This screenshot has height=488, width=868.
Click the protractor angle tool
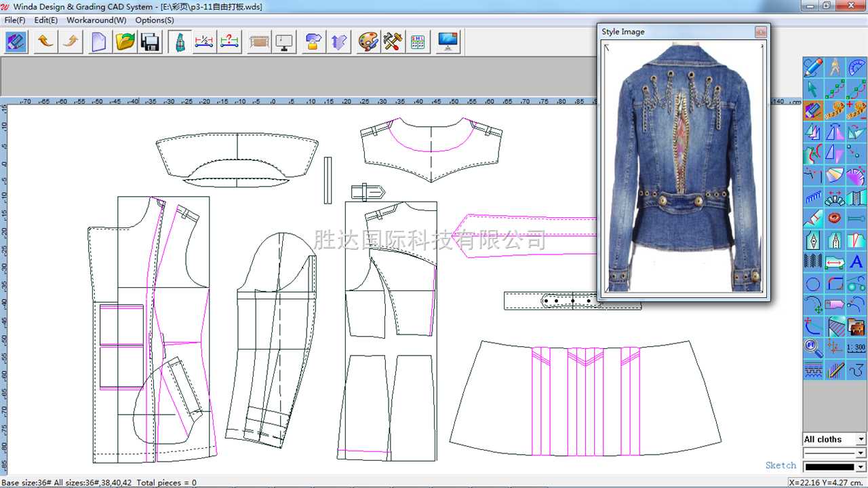click(x=856, y=67)
